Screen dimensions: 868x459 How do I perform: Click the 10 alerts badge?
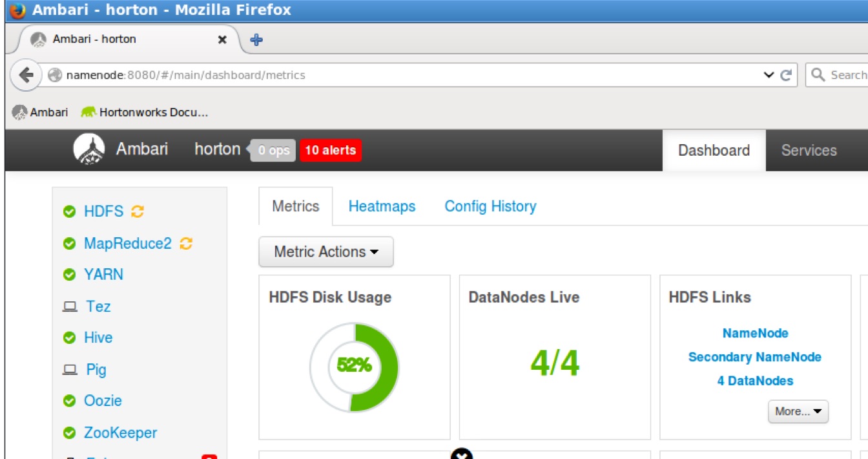tap(330, 150)
